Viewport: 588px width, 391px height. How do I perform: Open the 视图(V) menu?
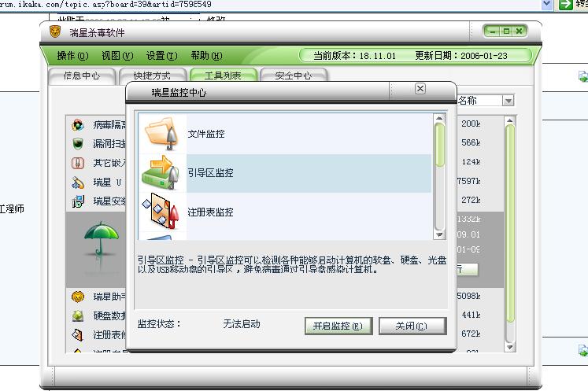[x=117, y=56]
